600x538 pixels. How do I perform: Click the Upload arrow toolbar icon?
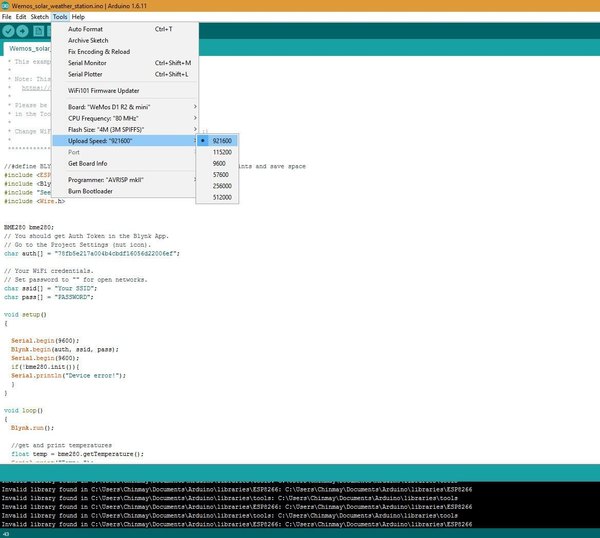tap(22, 31)
